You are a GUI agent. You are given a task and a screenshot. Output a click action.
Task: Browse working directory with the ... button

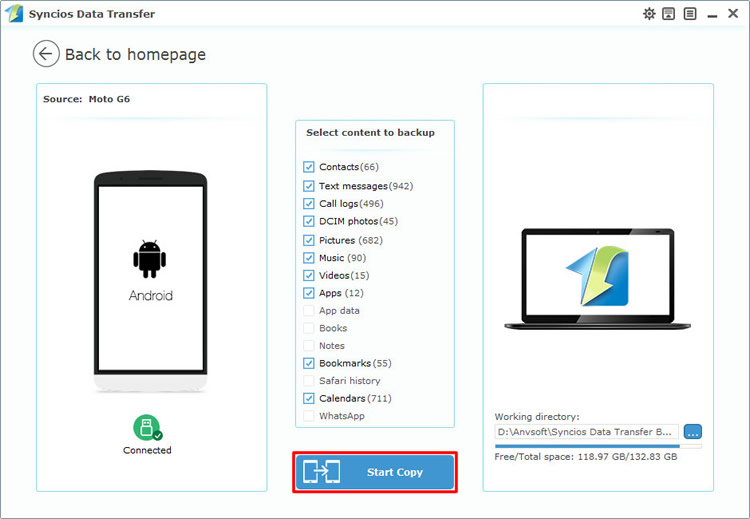pos(693,431)
